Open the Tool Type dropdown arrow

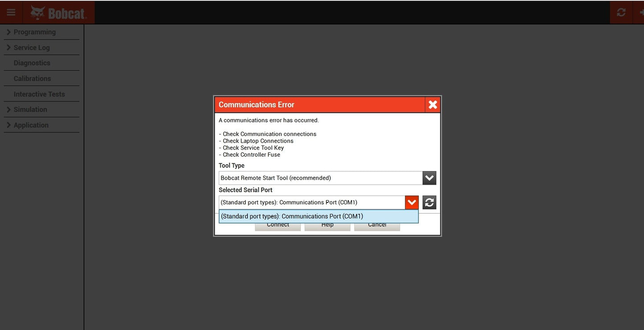point(429,178)
